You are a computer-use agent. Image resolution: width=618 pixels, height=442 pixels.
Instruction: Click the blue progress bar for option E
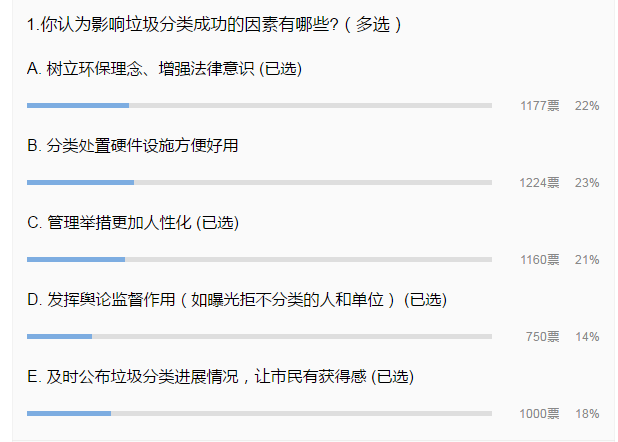[x=69, y=413]
